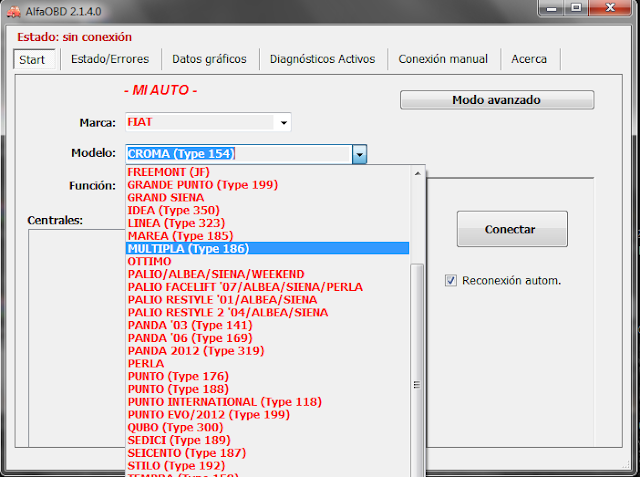The image size is (640, 477).
Task: Switch to the Start tab
Action: tap(34, 60)
